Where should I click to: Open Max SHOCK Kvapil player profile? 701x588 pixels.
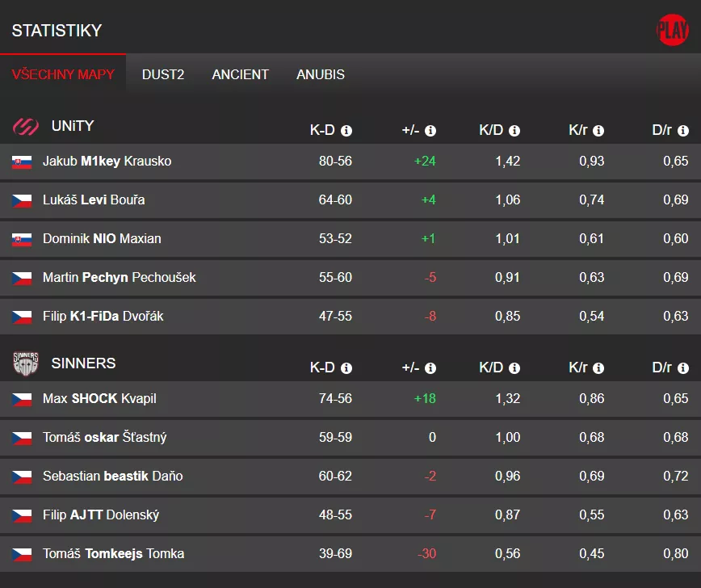(99, 399)
